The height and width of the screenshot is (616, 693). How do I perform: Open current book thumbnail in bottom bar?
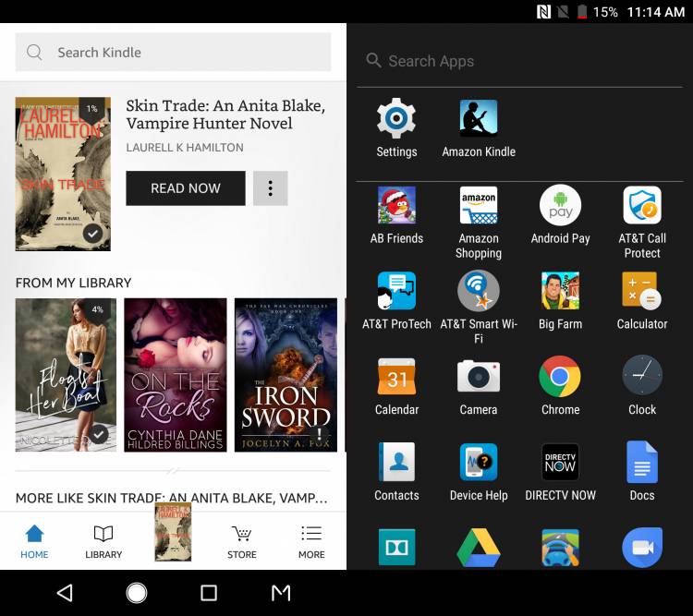click(x=174, y=532)
